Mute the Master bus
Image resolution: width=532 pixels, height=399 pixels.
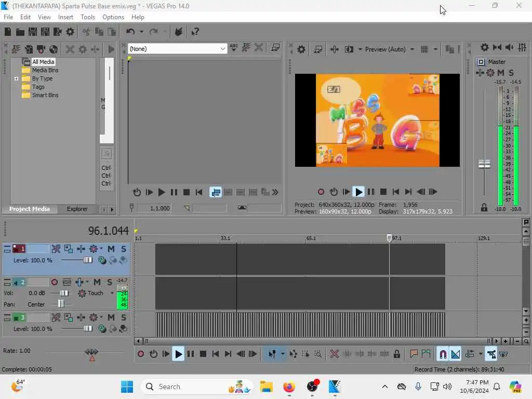tap(501, 73)
